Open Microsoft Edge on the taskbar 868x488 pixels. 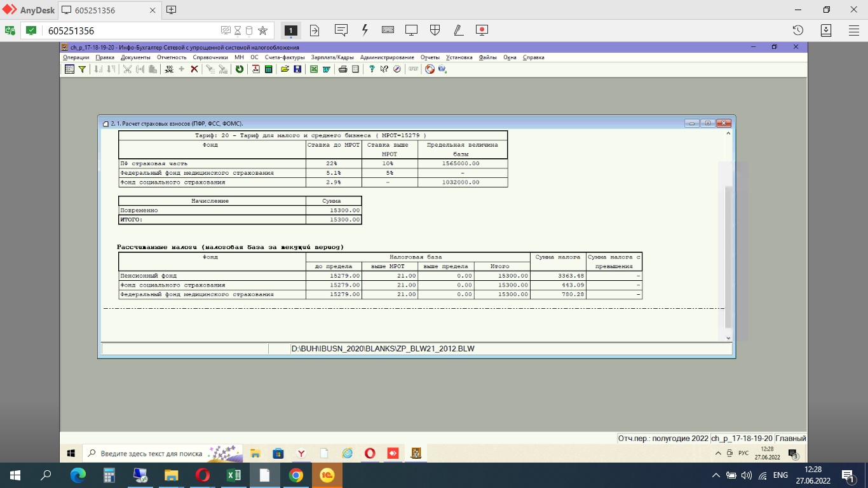click(78, 475)
